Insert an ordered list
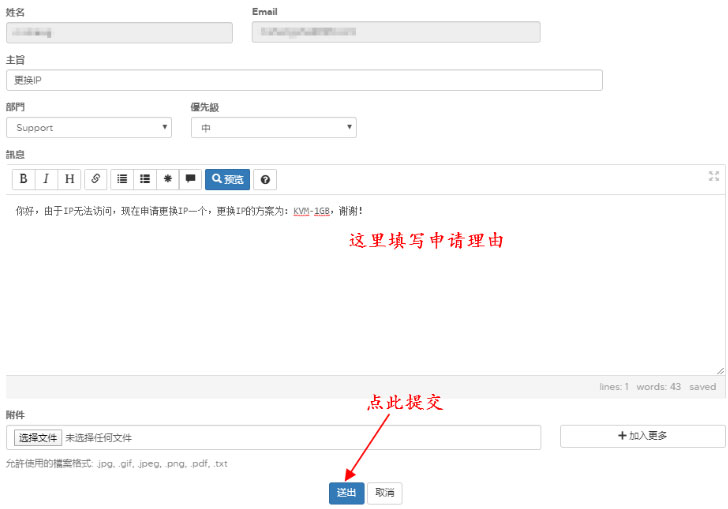This screenshot has width=728, height=509. click(x=122, y=179)
